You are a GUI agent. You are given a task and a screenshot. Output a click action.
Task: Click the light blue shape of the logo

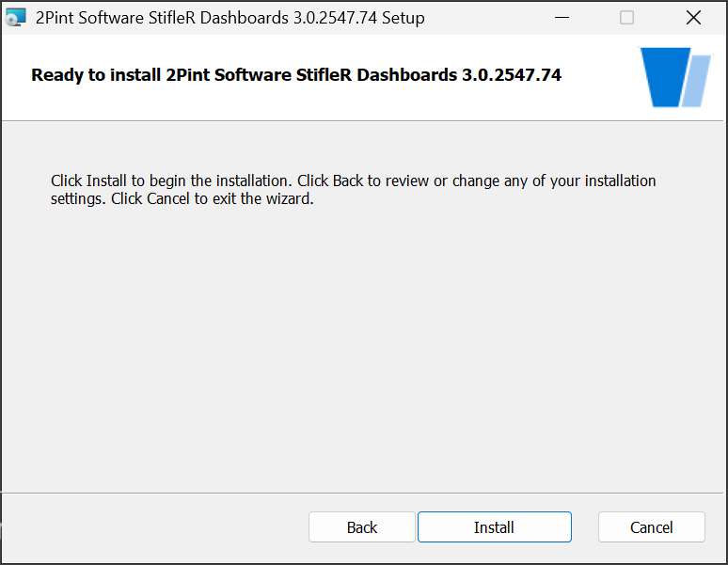pos(696,81)
